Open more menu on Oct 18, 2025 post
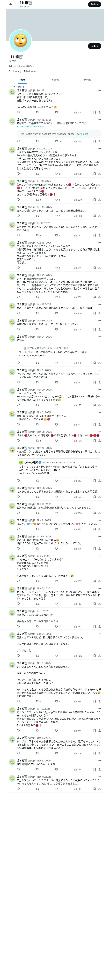The image size is (110, 980). point(99,119)
